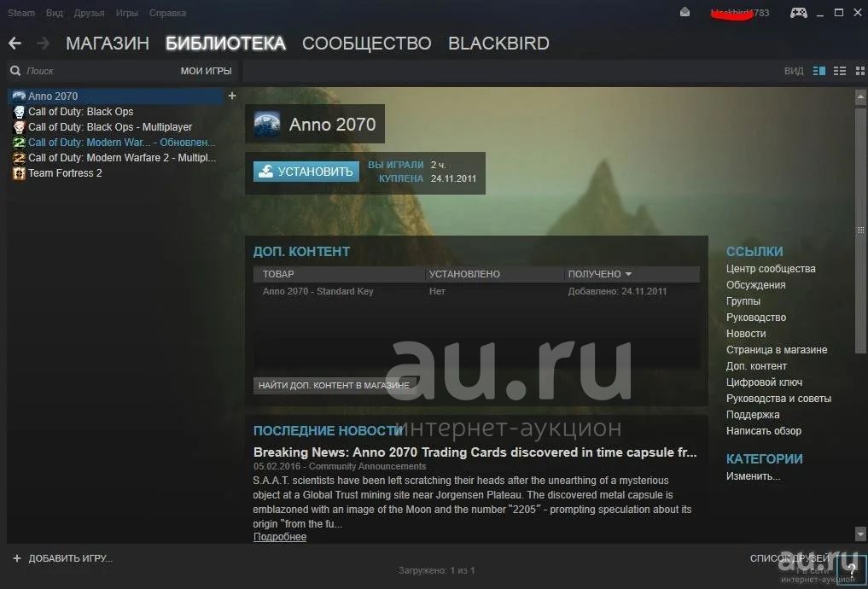868x589 pixels.
Task: Select the БИБЛИОТЕКА tab
Action: click(x=226, y=44)
